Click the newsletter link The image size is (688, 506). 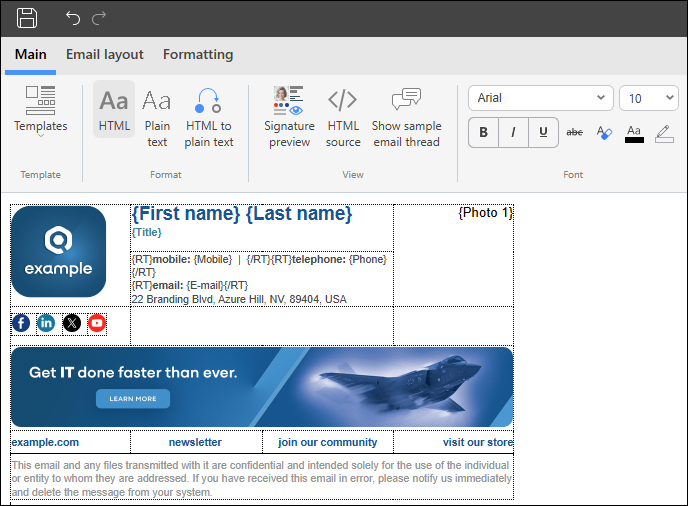195,442
